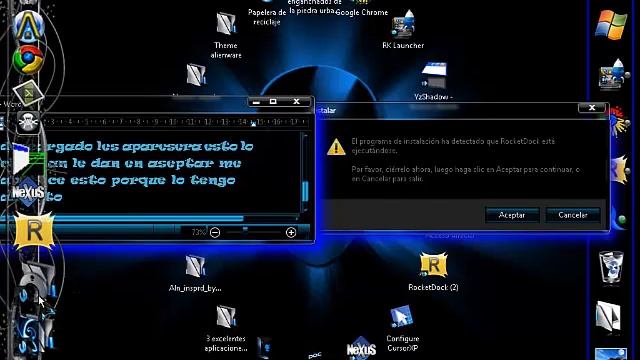Screen dimensions: 640x360
Task: Zoom in with the plus button
Action: click(291, 233)
